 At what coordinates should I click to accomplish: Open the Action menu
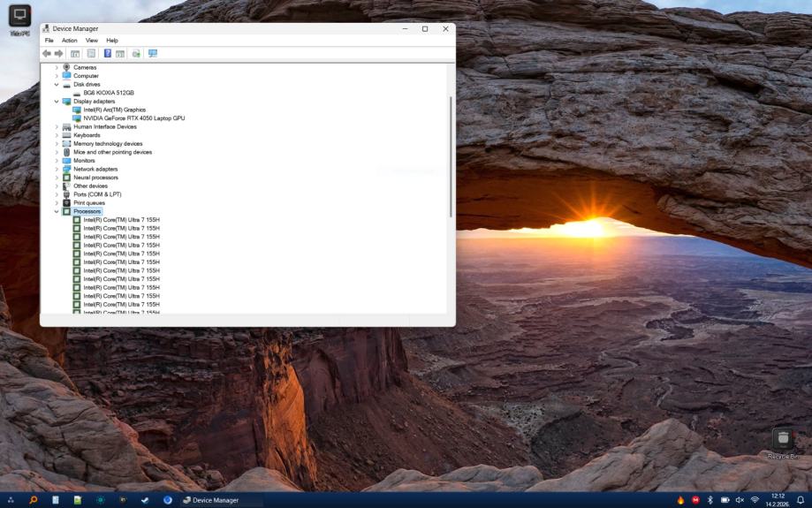pos(70,41)
